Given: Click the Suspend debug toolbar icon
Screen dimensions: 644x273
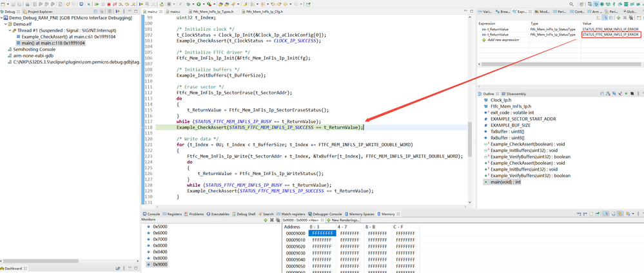Looking at the screenshot, I should pos(102,4).
